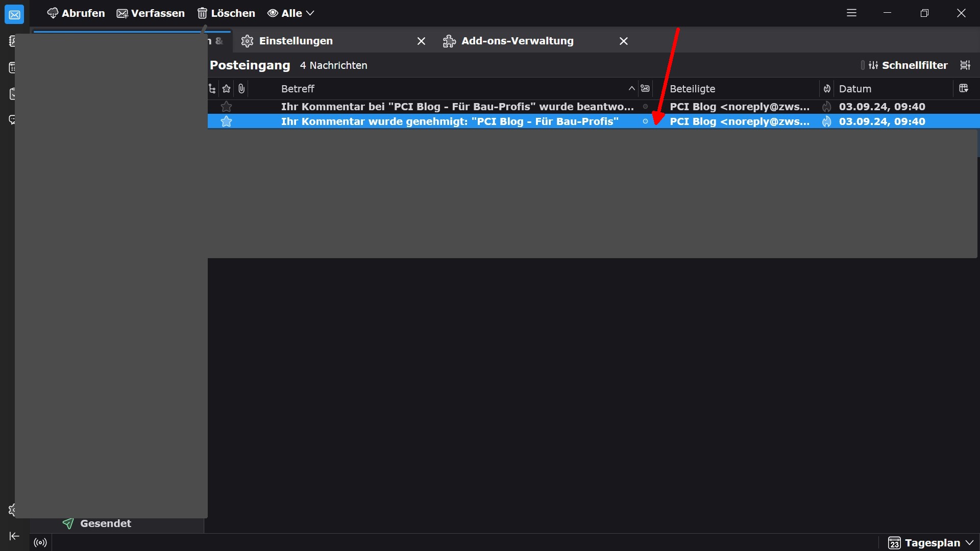This screenshot has width=980, height=551.
Task: Click the Verfassen compose button
Action: pos(151,13)
